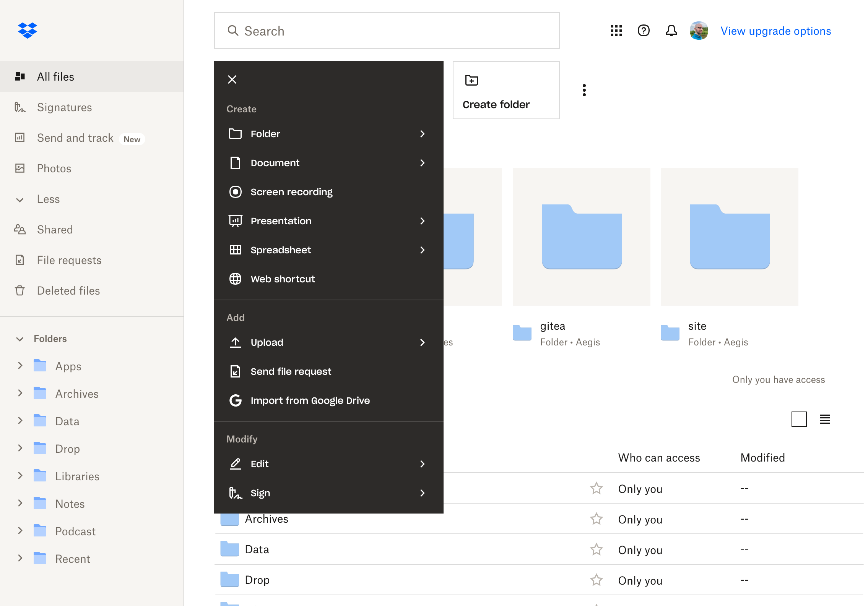Star the Archives row
This screenshot has height=606, width=868.
596,519
